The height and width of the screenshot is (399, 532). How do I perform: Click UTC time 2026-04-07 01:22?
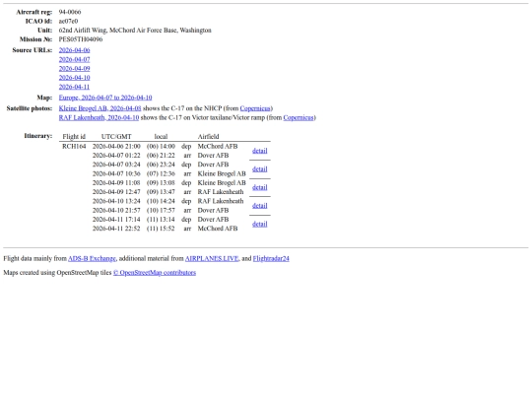(x=116, y=156)
